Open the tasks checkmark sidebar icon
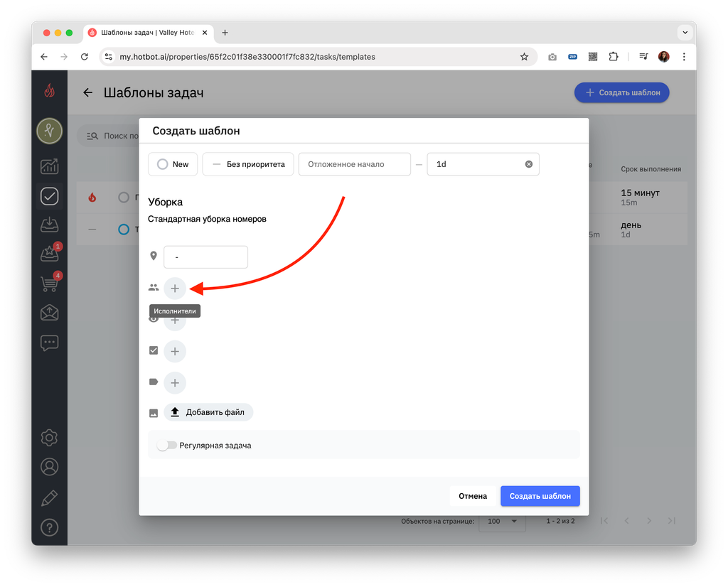 click(x=49, y=196)
